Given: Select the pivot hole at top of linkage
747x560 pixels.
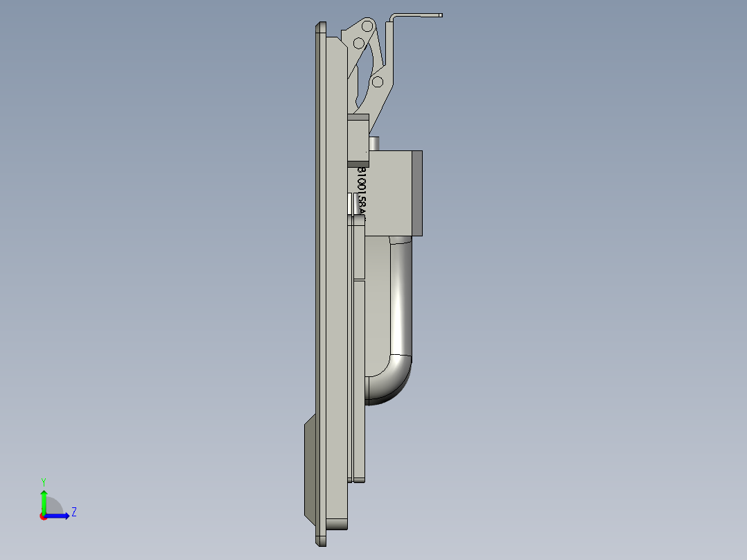Looking at the screenshot, I should (x=367, y=26).
